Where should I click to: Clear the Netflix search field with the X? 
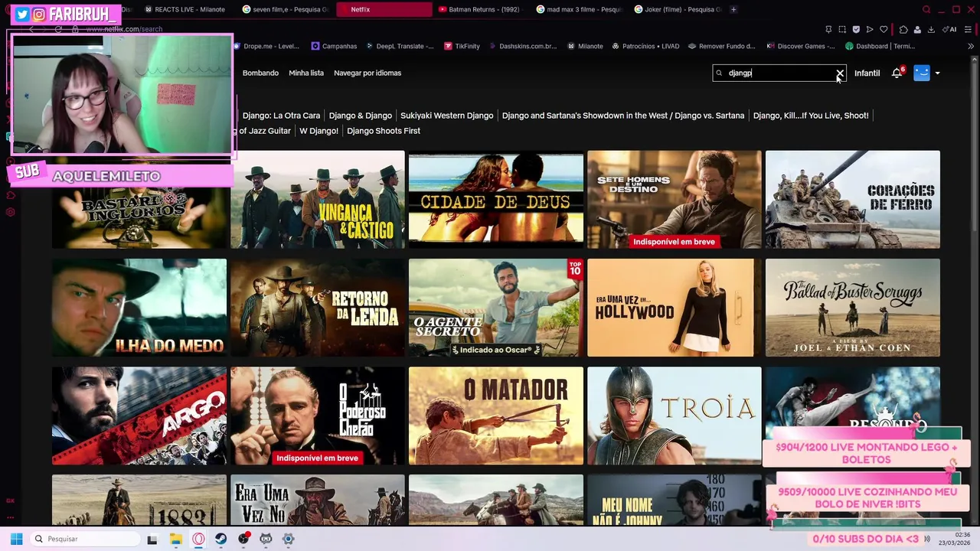pyautogui.click(x=840, y=73)
